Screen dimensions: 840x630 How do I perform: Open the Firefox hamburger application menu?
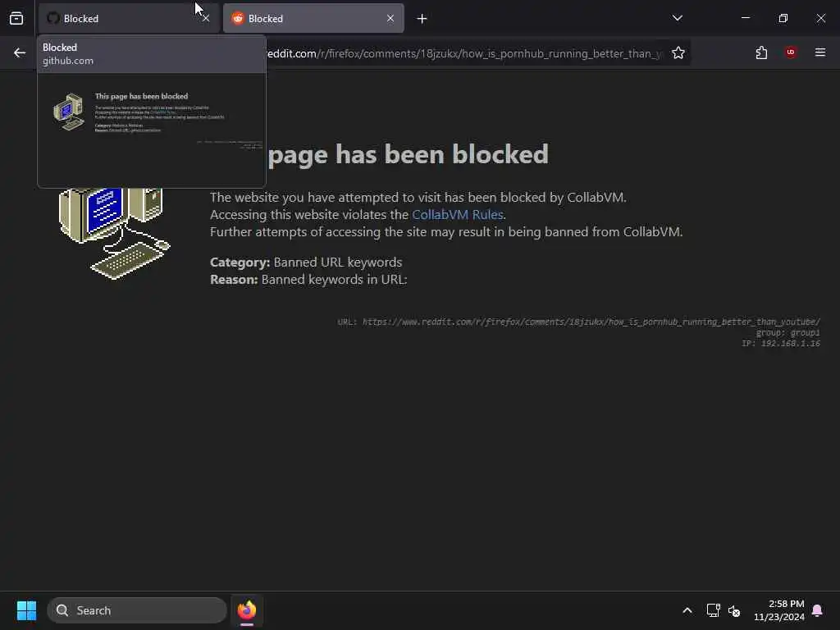[819, 52]
